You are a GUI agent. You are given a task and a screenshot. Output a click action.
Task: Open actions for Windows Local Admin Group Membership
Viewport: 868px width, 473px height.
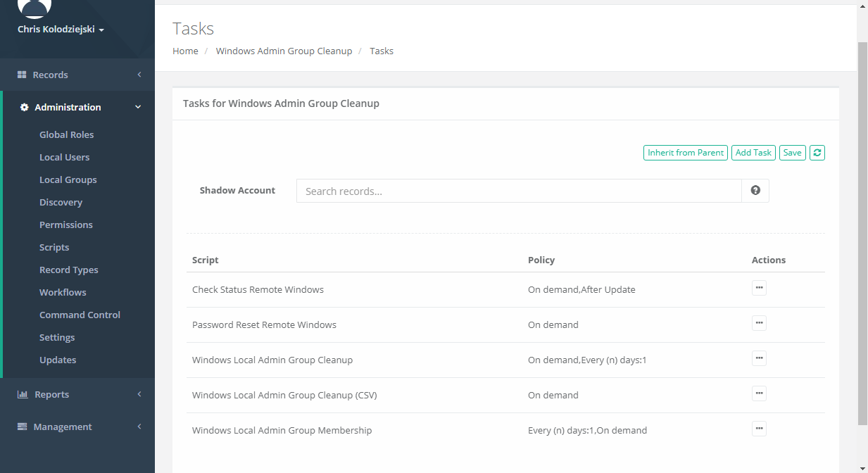click(x=759, y=429)
